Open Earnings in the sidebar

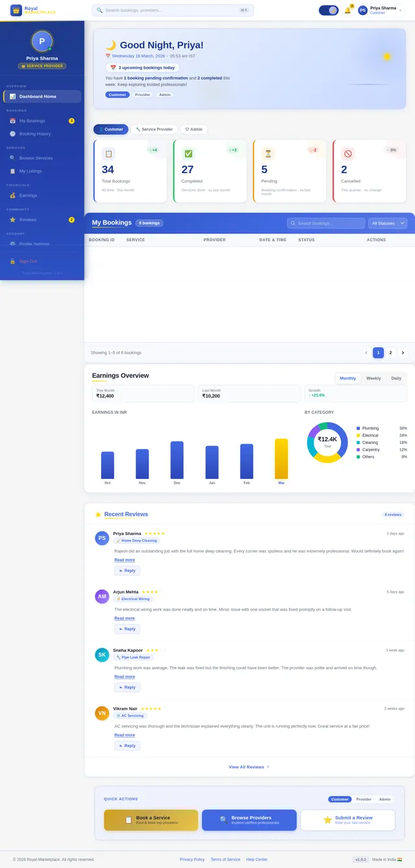42,195
